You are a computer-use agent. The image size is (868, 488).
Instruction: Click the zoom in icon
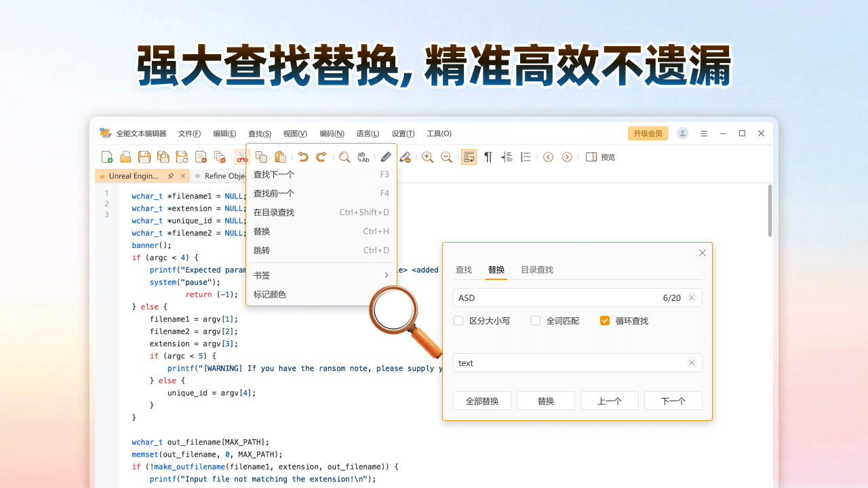pyautogui.click(x=428, y=157)
